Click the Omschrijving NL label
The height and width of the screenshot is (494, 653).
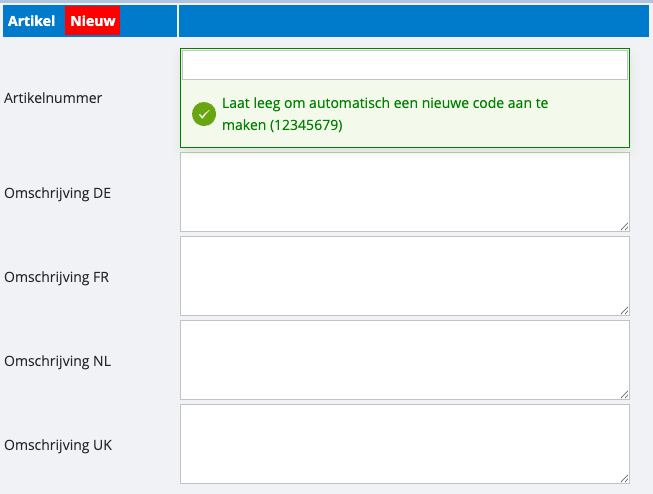point(57,361)
